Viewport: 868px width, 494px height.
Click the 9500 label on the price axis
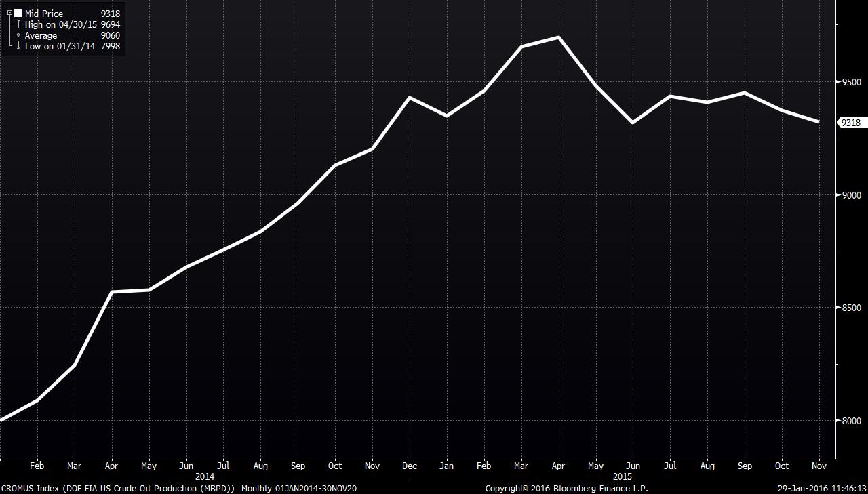coord(851,82)
